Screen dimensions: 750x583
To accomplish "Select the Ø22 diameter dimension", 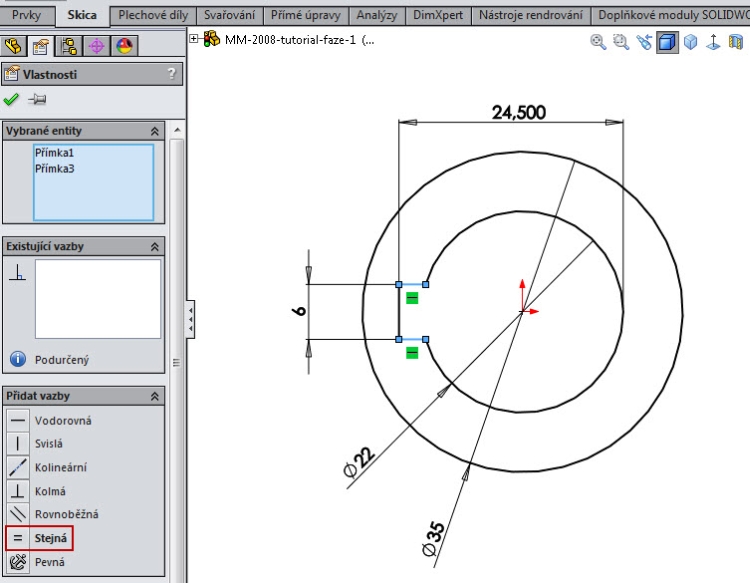I will (x=359, y=462).
